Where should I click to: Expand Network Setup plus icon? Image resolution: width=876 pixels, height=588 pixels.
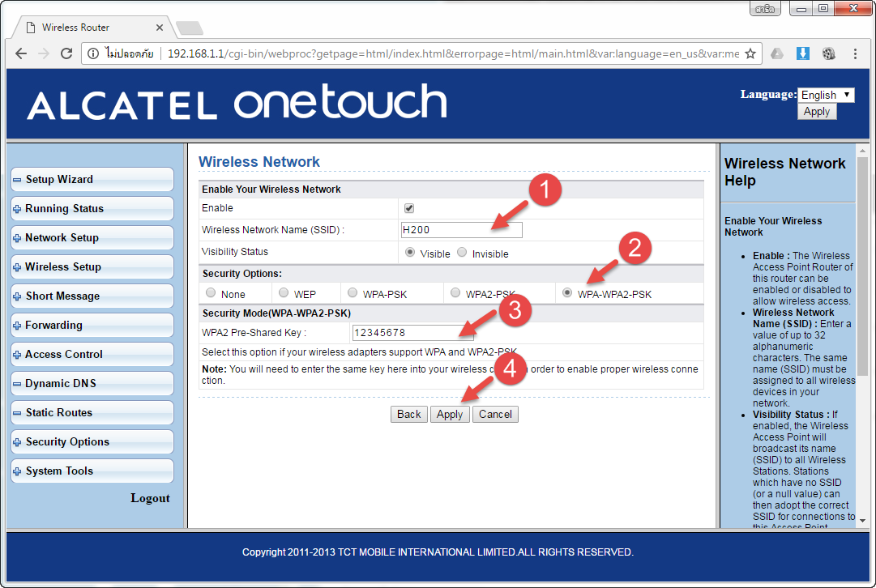tap(17, 238)
